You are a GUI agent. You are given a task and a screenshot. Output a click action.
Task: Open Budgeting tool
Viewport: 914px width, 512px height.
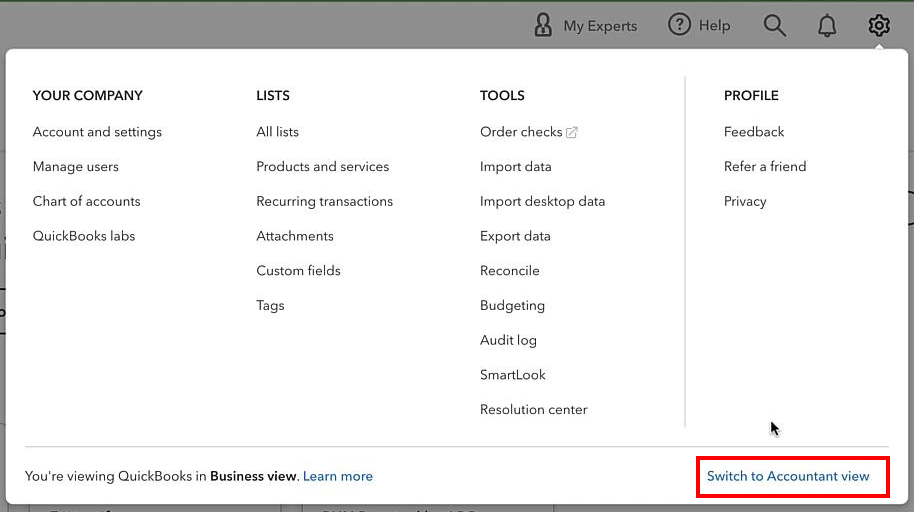512,306
